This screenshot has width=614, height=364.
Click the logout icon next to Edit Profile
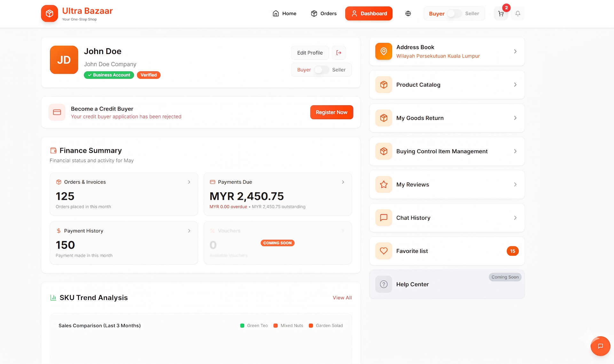click(x=339, y=53)
